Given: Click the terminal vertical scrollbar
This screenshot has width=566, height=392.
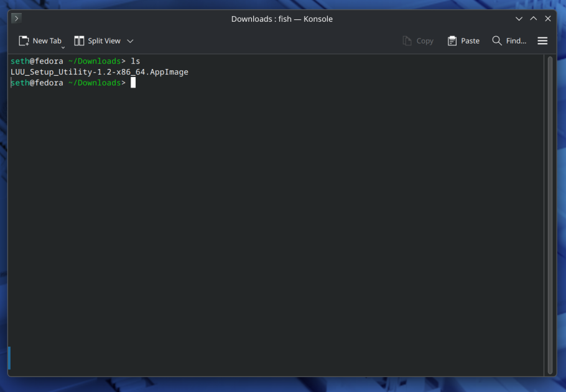Looking at the screenshot, I should (550, 216).
